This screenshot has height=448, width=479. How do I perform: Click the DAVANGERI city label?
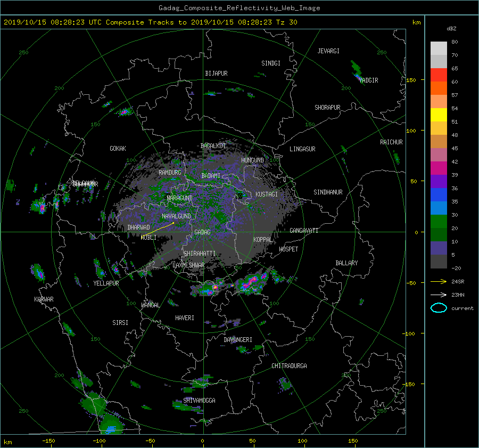[x=238, y=340]
